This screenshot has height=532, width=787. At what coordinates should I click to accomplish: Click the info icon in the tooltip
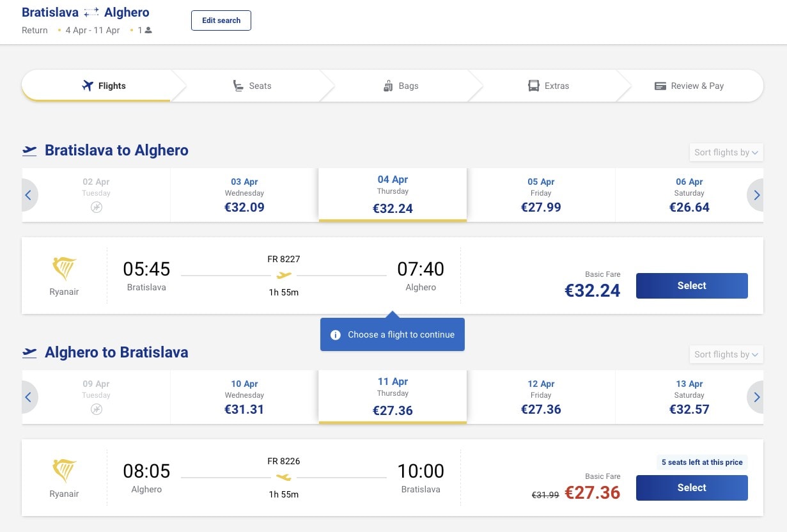(335, 335)
